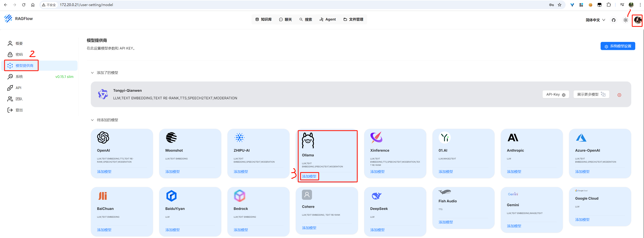Image resolution: width=644 pixels, height=238 pixels.
Task: Toggle the light/dark theme sun icon
Action: (x=625, y=20)
